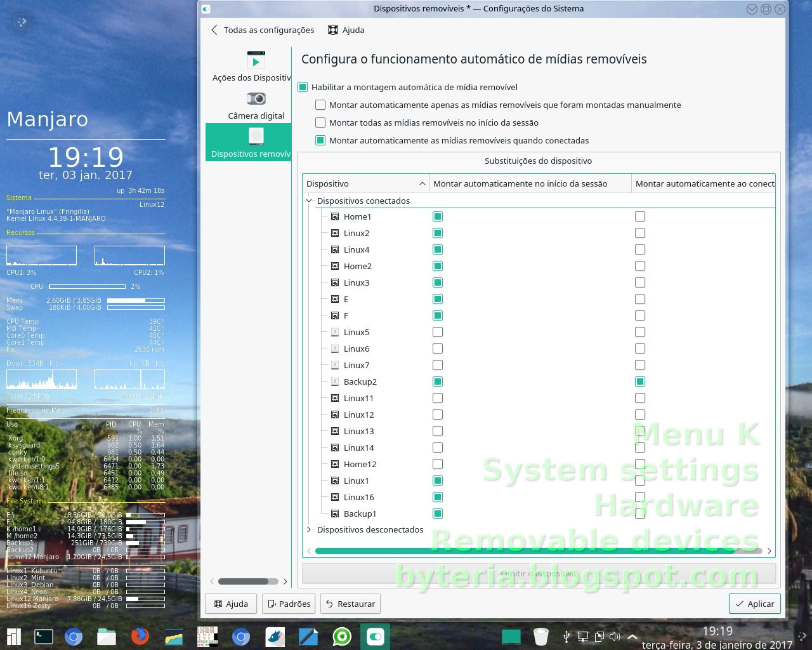This screenshot has height=650, width=812.
Task: Disable automatic mounting for Home1 at session start
Action: click(438, 216)
